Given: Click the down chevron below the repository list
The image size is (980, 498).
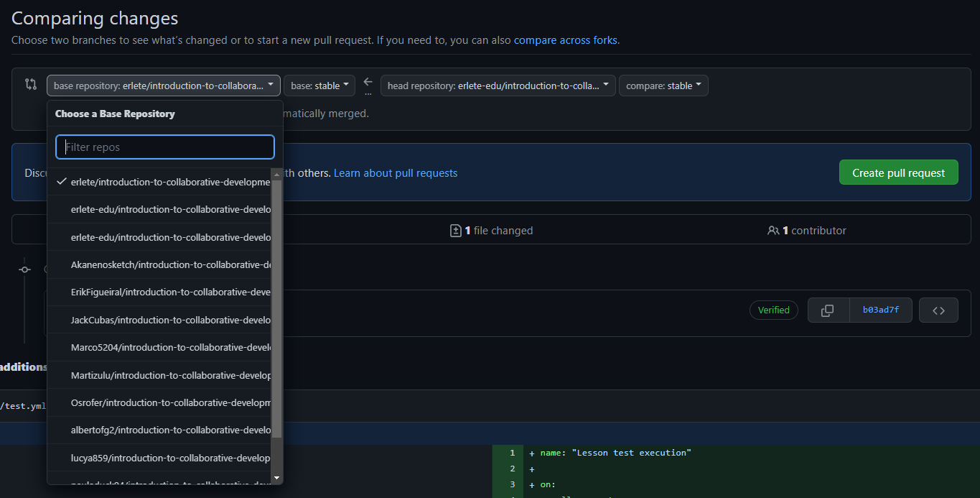Looking at the screenshot, I should (x=276, y=477).
